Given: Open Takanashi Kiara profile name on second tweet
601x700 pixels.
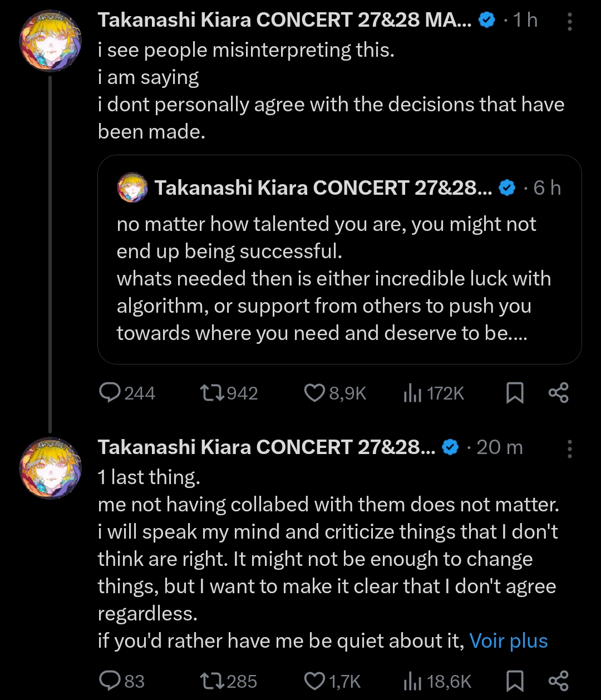Looking at the screenshot, I should click(x=266, y=447).
